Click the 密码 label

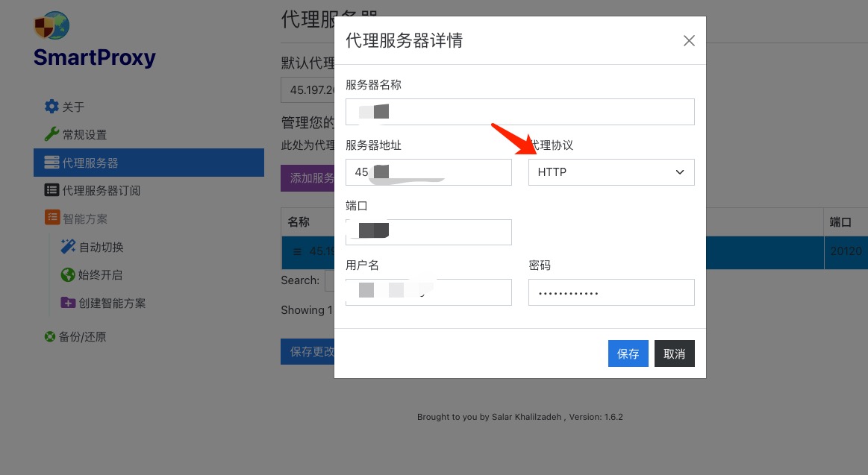pyautogui.click(x=540, y=265)
